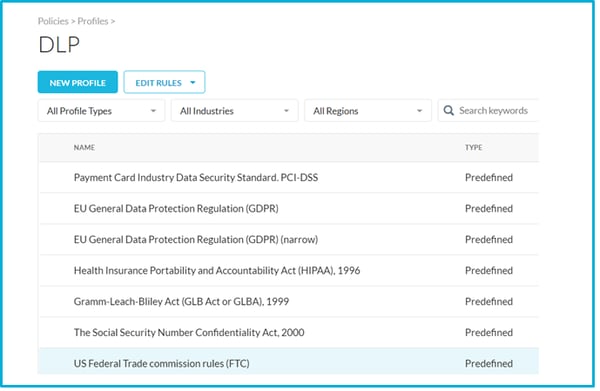Open the EU GDPR profile without narrow

click(x=176, y=209)
